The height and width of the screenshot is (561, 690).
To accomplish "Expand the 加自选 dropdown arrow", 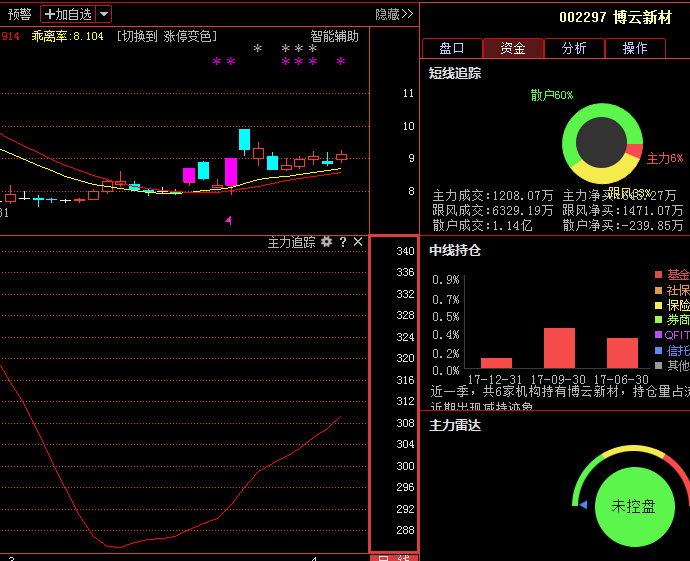I will 104,14.
